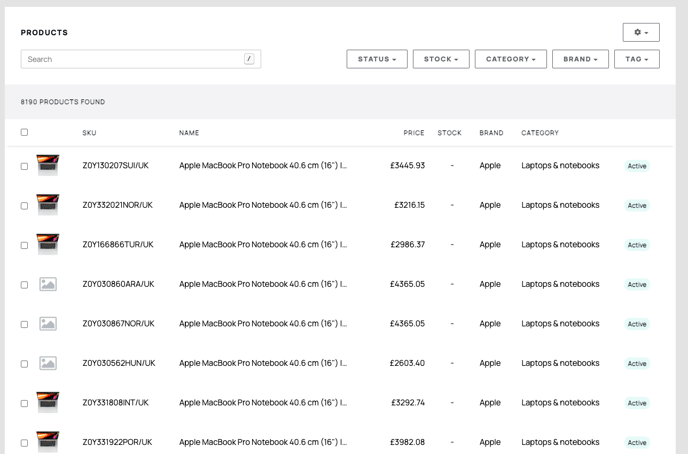This screenshot has width=688, height=454.
Task: Open MacBook thumbnail for Z0Y331922POR/UK
Action: [x=47, y=441]
